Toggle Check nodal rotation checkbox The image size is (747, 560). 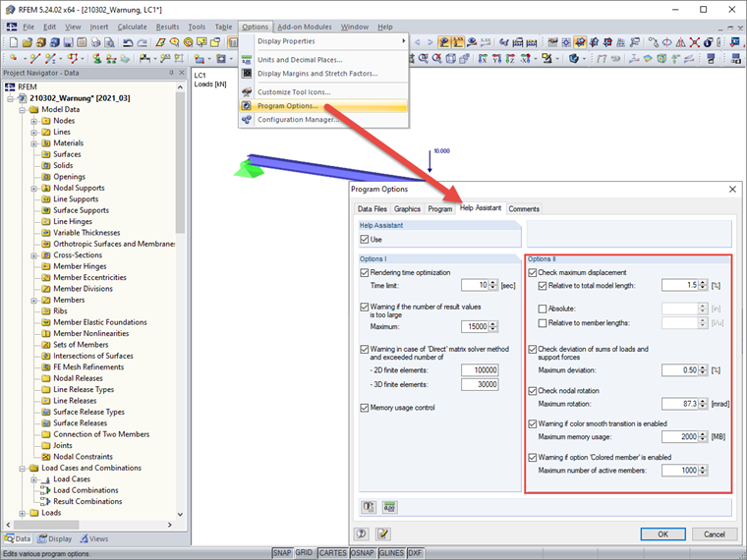coord(533,390)
